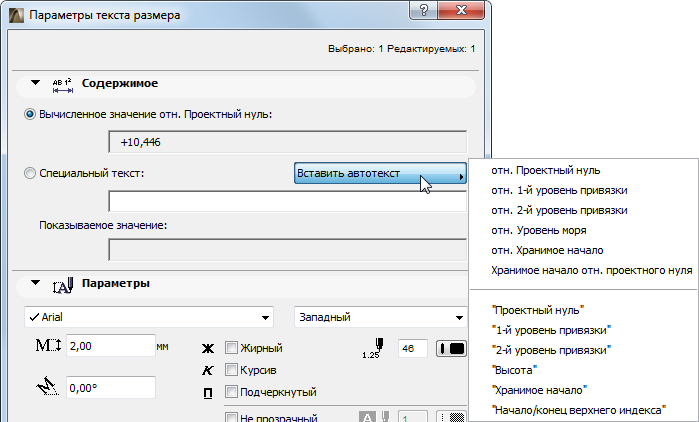Open the pen color swatch next to 46

pyautogui.click(x=451, y=348)
